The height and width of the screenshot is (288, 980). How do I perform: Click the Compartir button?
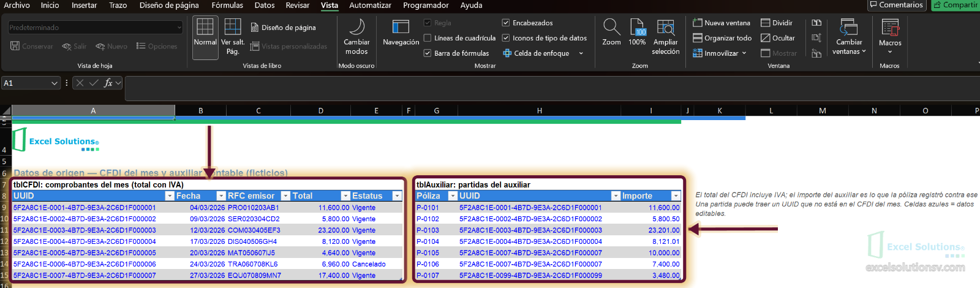pyautogui.click(x=956, y=5)
